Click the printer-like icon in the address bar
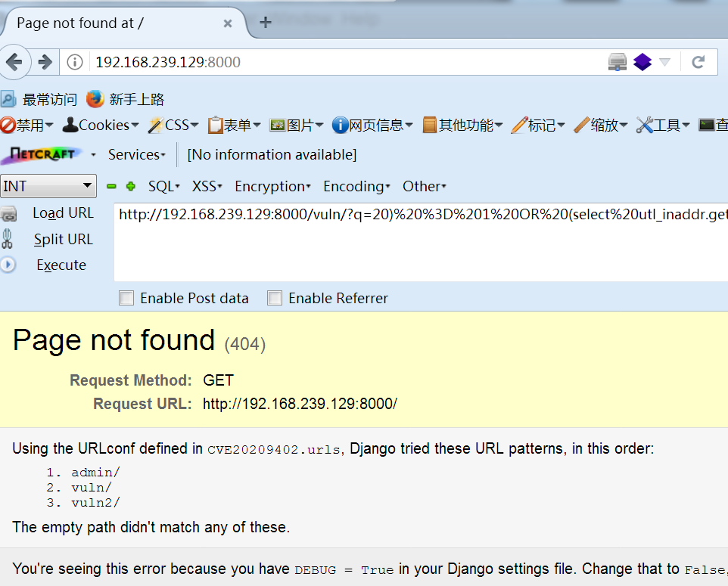Screen dimensions: 728x586 coord(617,61)
